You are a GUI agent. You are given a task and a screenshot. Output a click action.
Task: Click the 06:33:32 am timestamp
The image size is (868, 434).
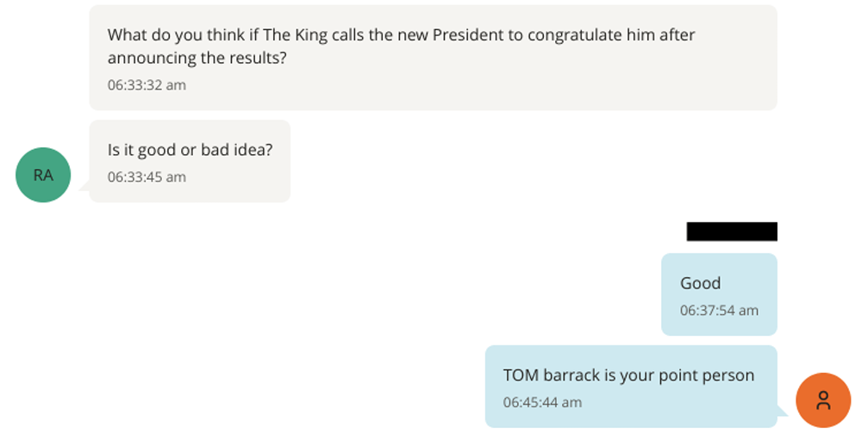pyautogui.click(x=147, y=85)
